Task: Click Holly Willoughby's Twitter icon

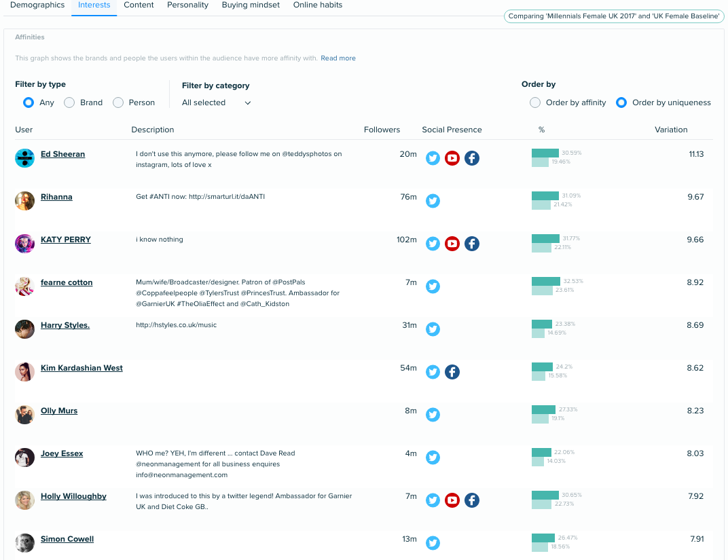Action: point(433,500)
